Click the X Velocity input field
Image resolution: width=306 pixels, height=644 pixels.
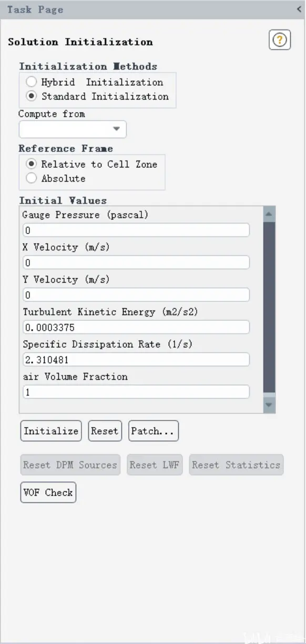pyautogui.click(x=136, y=263)
